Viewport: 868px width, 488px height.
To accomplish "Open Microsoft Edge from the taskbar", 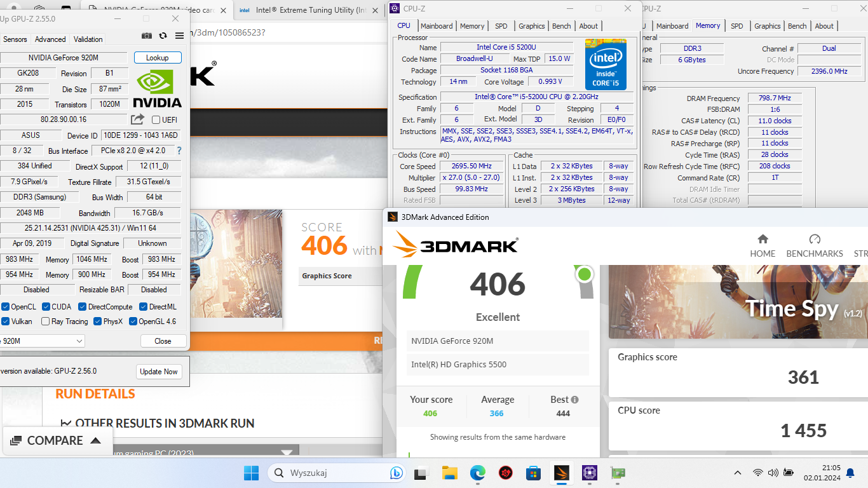I will click(477, 473).
